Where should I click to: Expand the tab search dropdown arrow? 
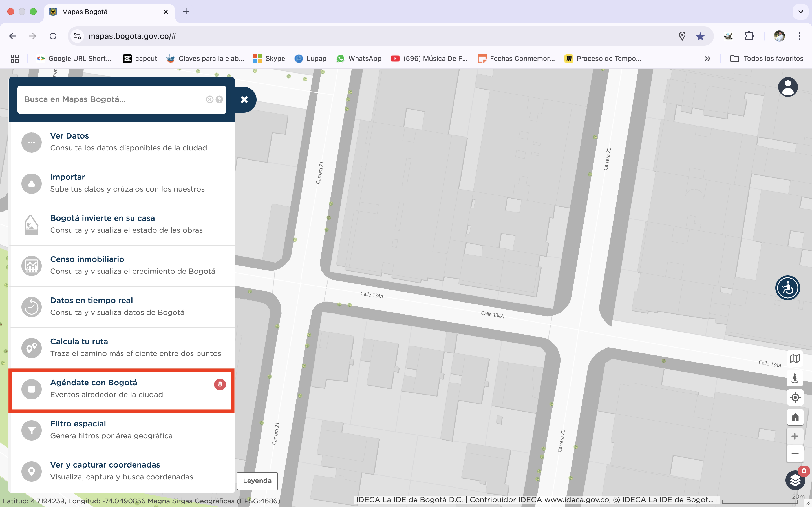pyautogui.click(x=801, y=12)
